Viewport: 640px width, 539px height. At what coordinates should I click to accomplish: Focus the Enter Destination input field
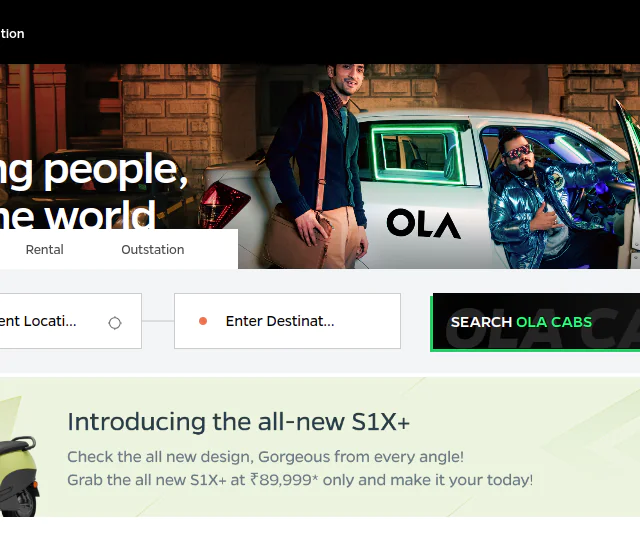click(287, 321)
